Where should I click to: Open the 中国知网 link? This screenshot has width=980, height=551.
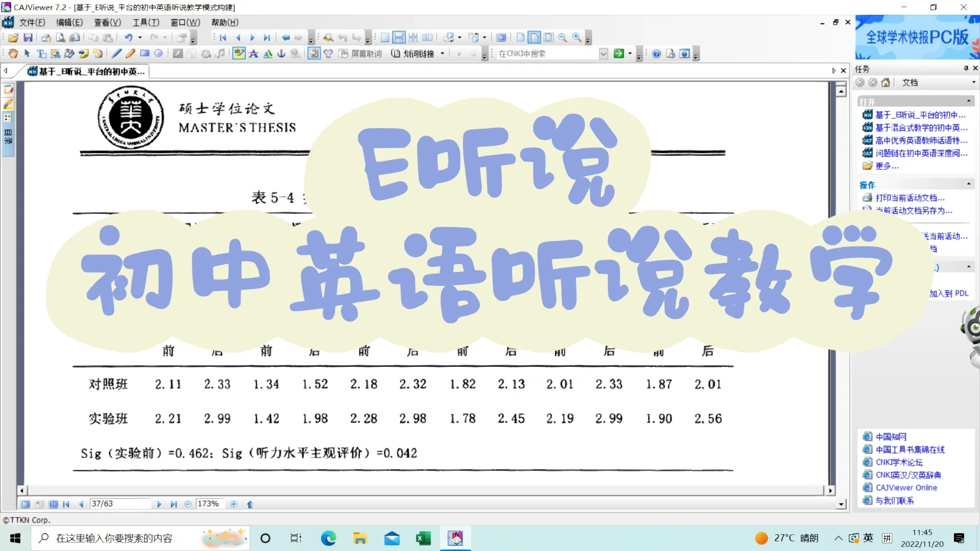(891, 437)
